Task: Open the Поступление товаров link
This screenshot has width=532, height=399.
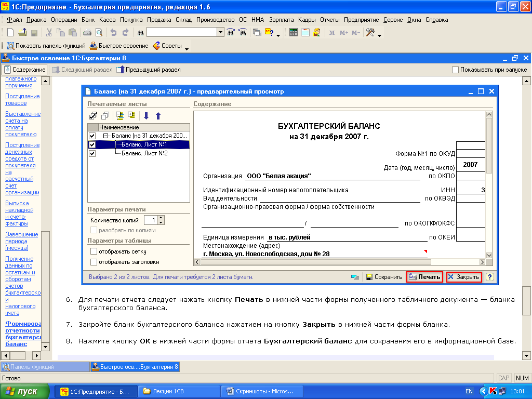Action: (x=22, y=100)
